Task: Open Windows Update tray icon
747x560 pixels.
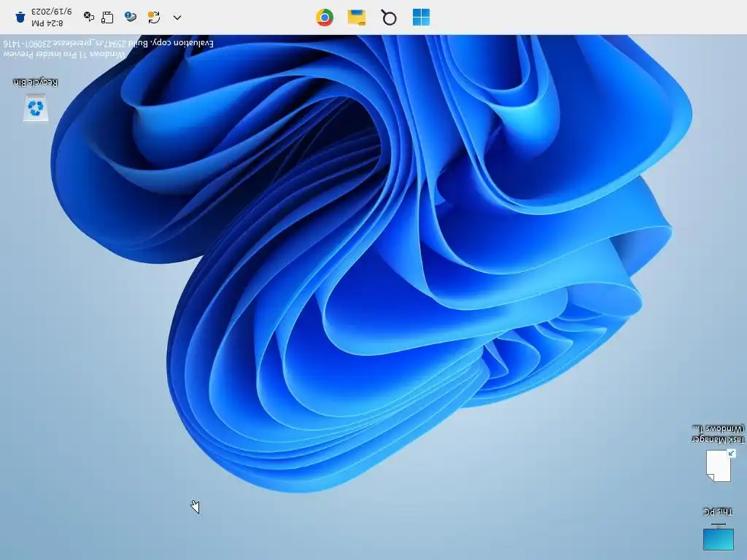Action: pyautogui.click(x=154, y=17)
